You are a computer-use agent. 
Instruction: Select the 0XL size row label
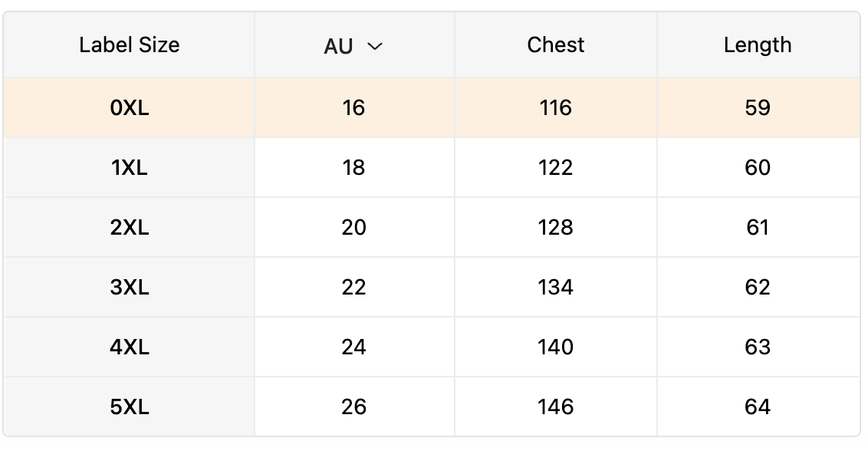[130, 108]
